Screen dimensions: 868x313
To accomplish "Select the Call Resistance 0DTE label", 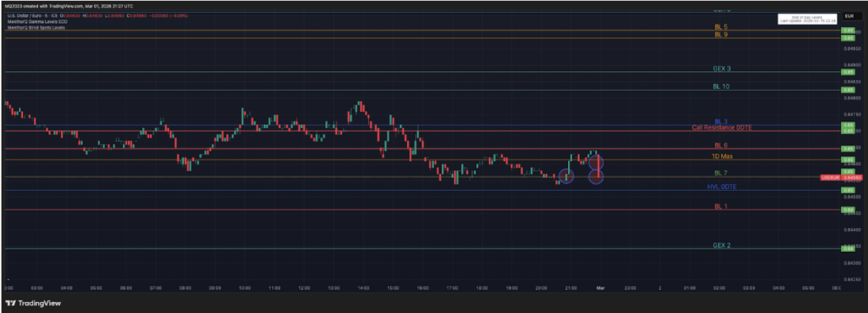I will click(722, 128).
